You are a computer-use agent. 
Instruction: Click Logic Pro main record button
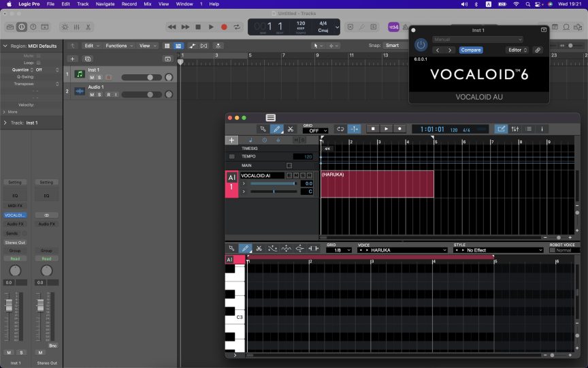(x=224, y=27)
